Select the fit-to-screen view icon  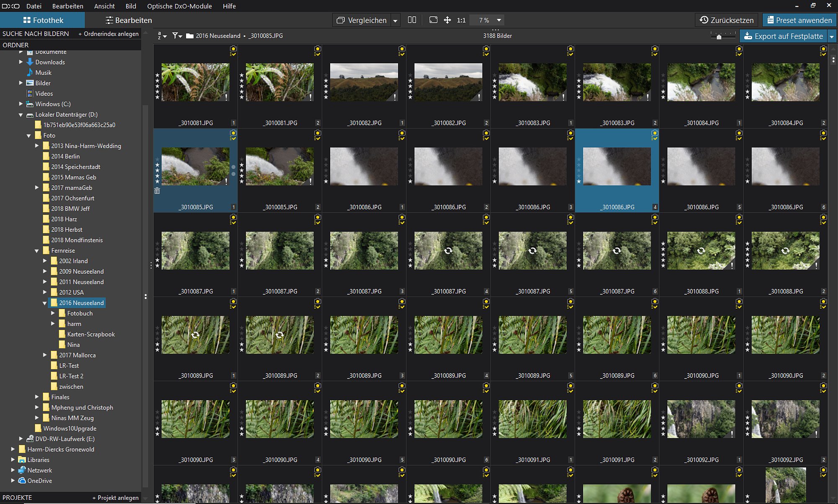pyautogui.click(x=433, y=20)
